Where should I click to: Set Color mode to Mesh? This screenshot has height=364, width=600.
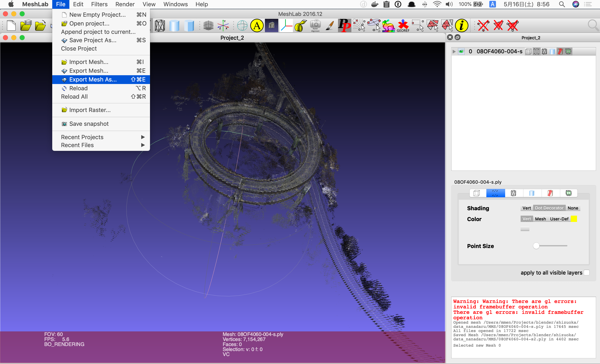pyautogui.click(x=540, y=219)
